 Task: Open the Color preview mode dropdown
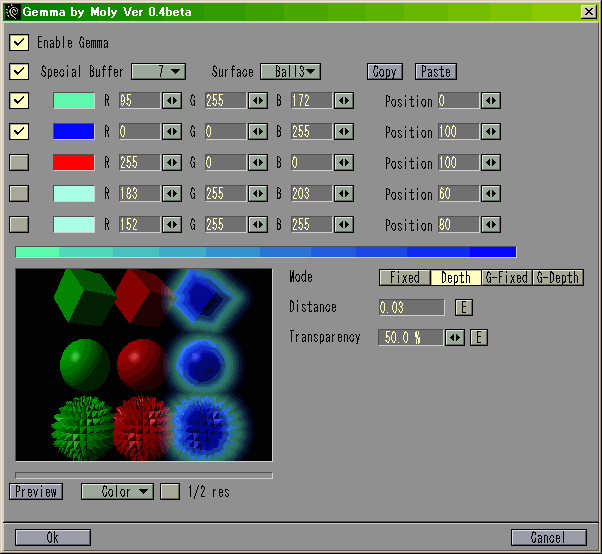[117, 492]
